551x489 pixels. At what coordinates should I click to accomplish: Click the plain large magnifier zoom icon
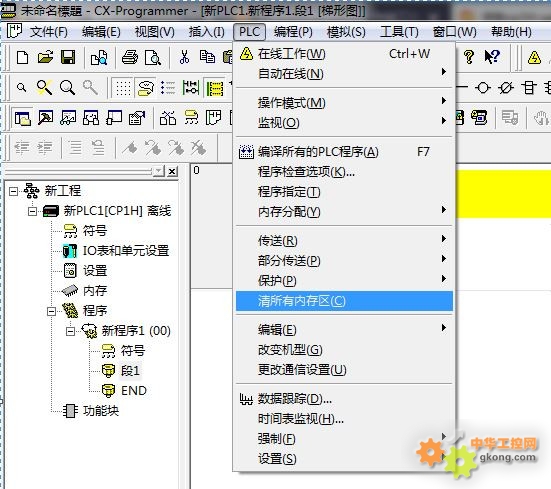67,87
